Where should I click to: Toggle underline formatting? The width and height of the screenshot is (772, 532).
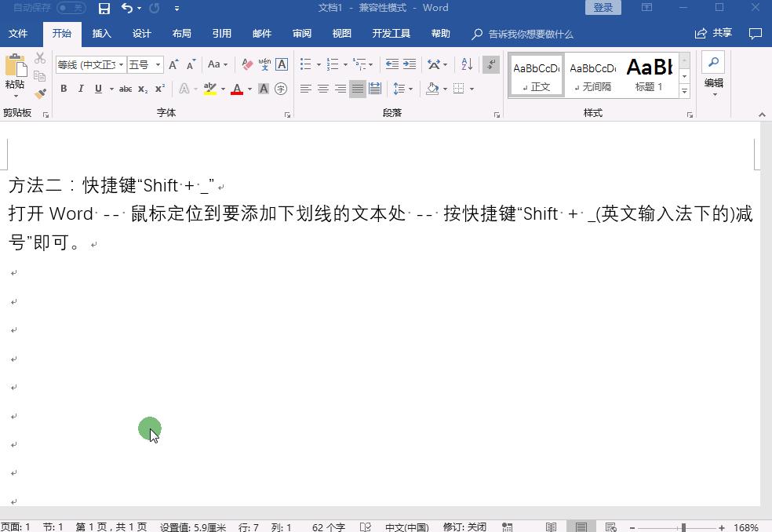pyautogui.click(x=98, y=88)
